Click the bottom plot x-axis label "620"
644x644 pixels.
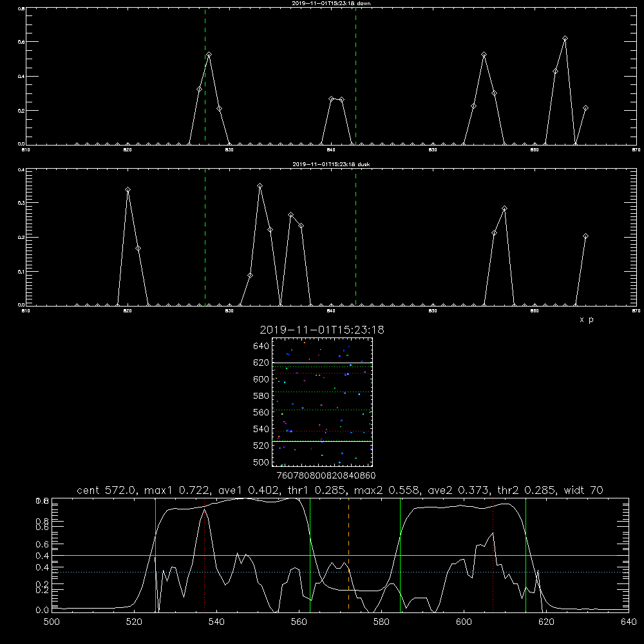pos(546,622)
